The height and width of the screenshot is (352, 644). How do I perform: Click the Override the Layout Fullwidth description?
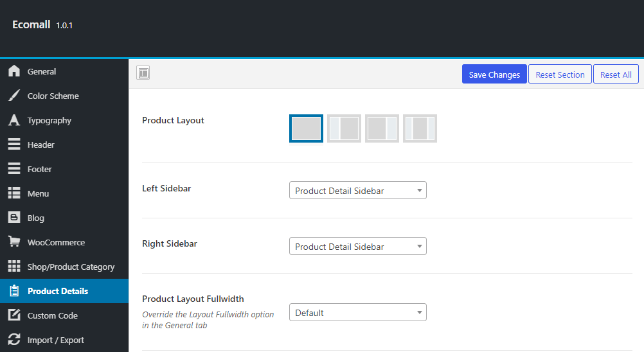coord(208,320)
